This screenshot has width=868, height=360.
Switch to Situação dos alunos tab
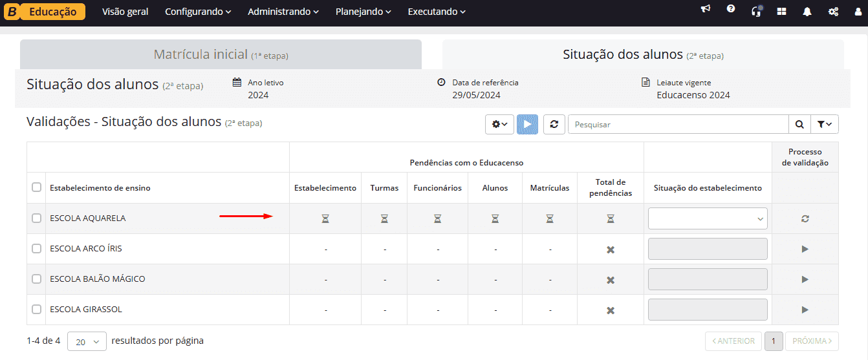[x=643, y=54]
